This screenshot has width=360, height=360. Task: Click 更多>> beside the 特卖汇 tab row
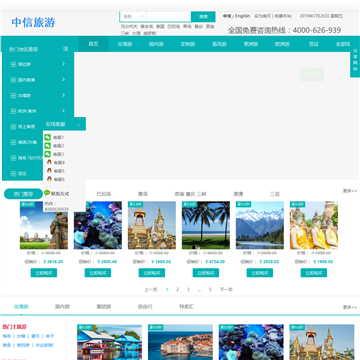[350, 307]
